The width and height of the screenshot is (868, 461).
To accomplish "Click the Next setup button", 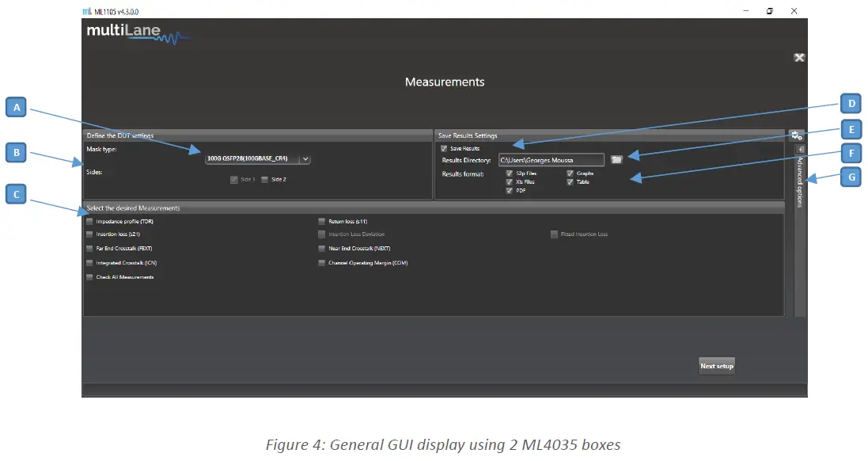I will pos(715,365).
